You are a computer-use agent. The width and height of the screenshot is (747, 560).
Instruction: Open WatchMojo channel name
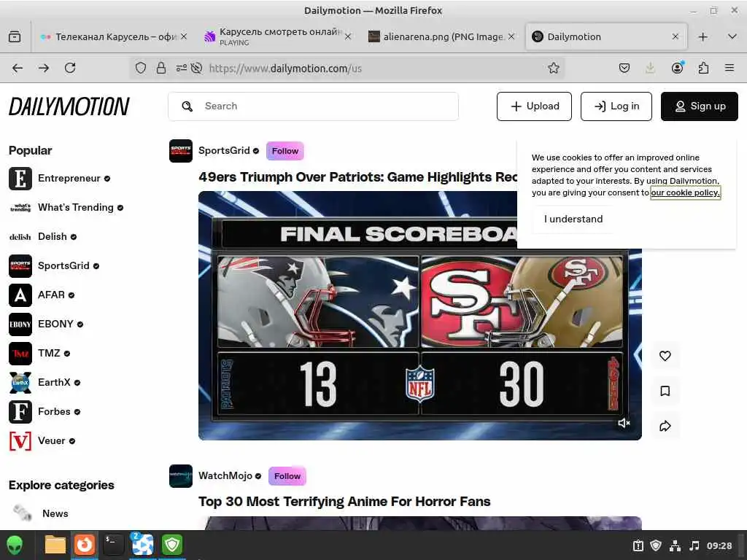pyautogui.click(x=225, y=475)
